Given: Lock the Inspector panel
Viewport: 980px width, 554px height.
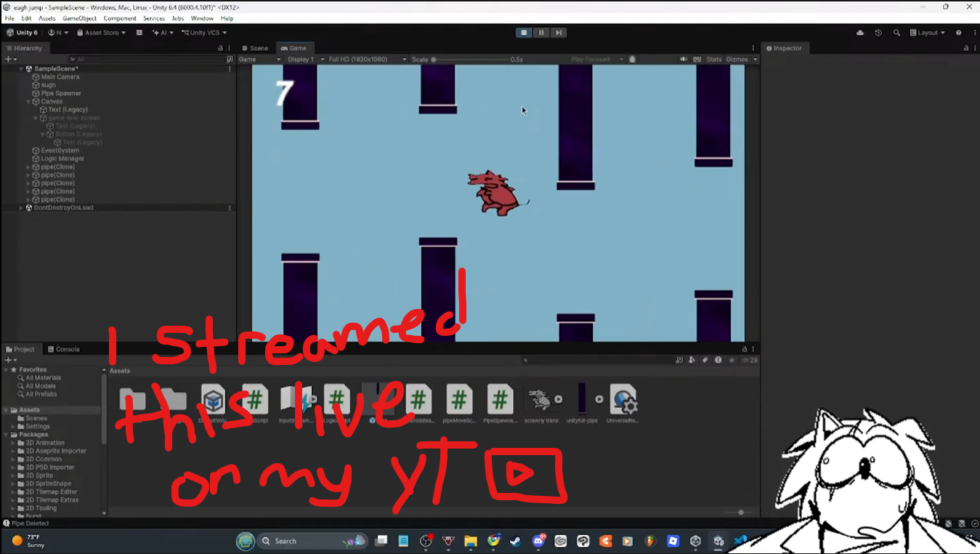Looking at the screenshot, I should (x=966, y=48).
